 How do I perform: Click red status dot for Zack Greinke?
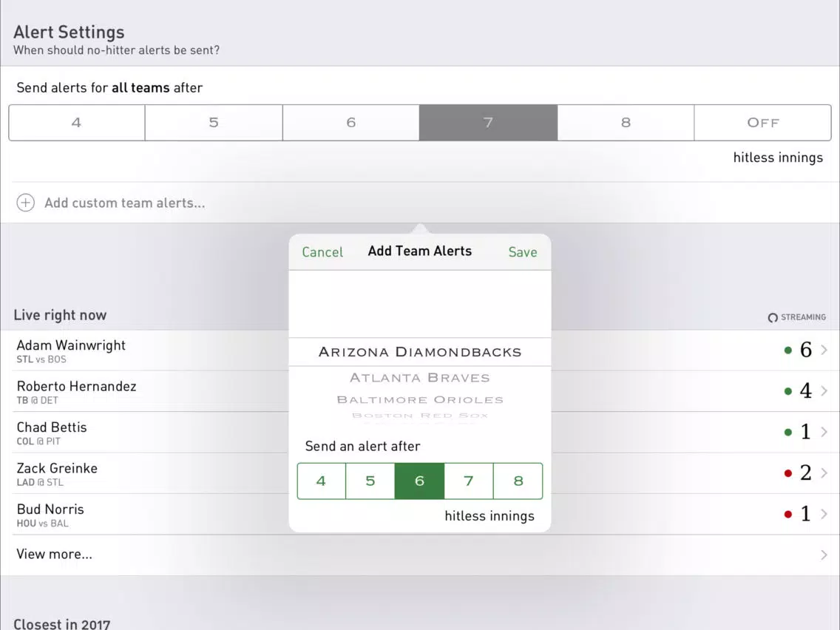788,473
